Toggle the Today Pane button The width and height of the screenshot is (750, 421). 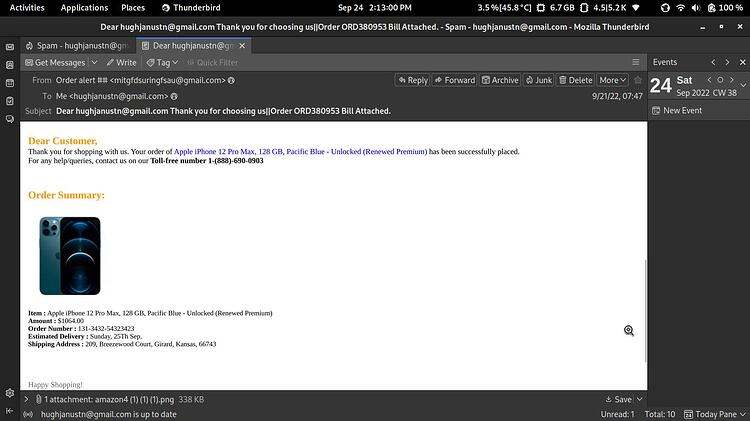715,414
